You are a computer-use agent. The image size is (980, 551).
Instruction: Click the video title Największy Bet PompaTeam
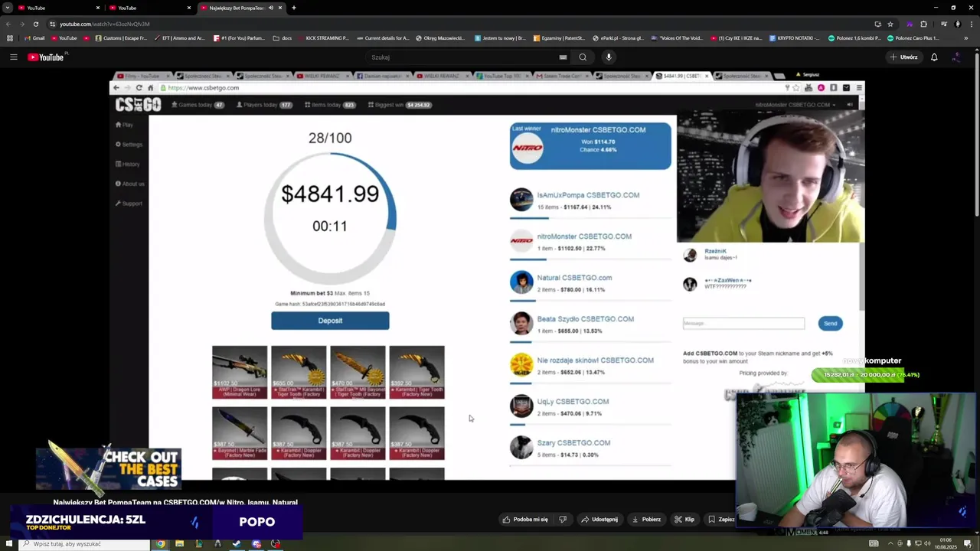pyautogui.click(x=175, y=502)
